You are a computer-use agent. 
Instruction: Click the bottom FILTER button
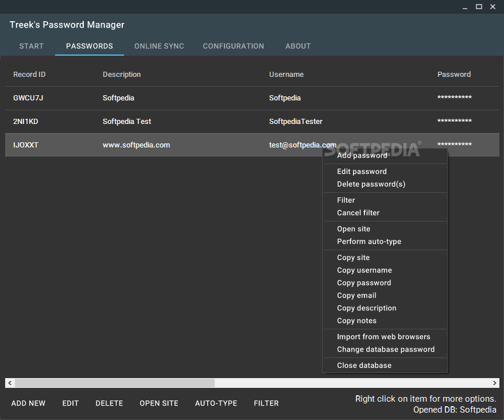pyautogui.click(x=266, y=403)
